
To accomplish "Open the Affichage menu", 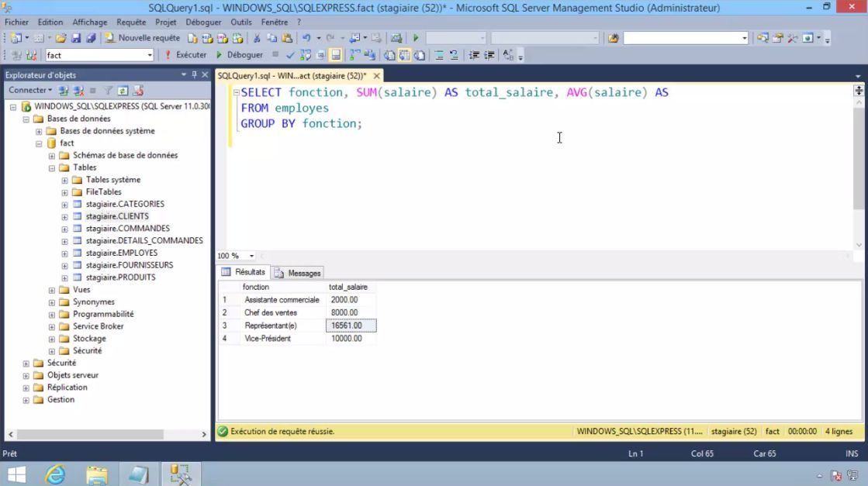I will [x=90, y=22].
